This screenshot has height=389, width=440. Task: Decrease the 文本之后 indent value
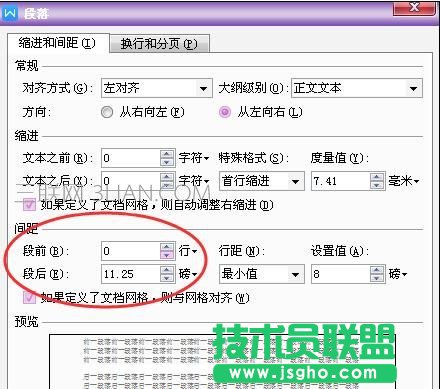(x=167, y=185)
